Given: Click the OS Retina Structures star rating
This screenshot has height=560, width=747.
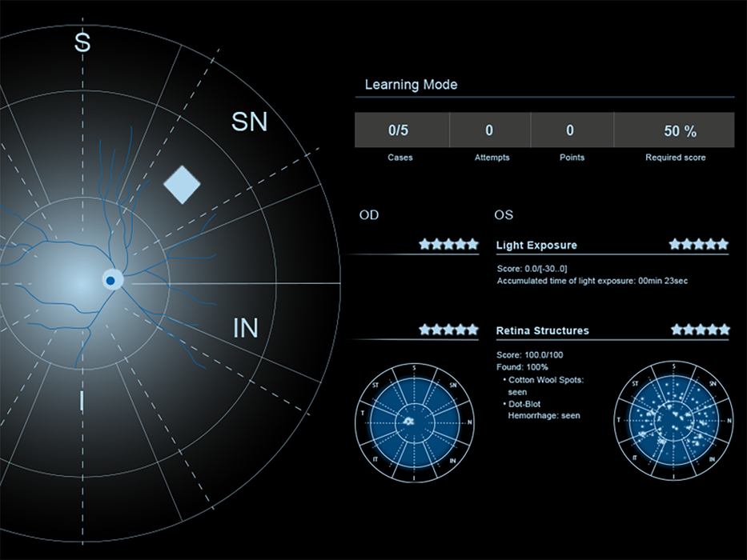Looking at the screenshot, I should point(700,329).
